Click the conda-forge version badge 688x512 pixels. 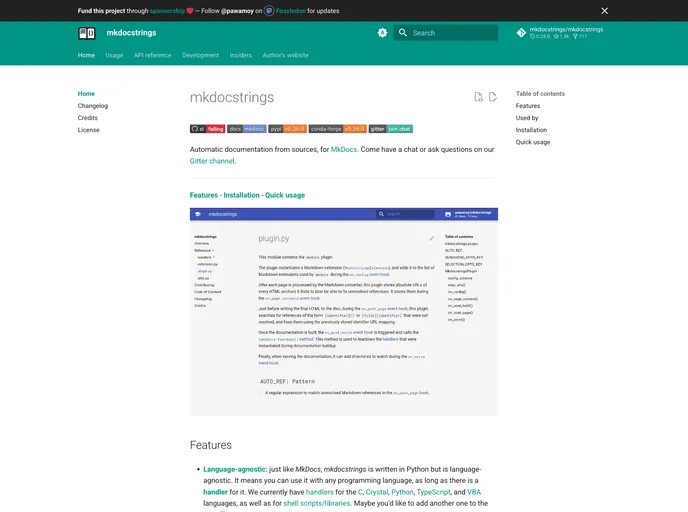click(337, 129)
